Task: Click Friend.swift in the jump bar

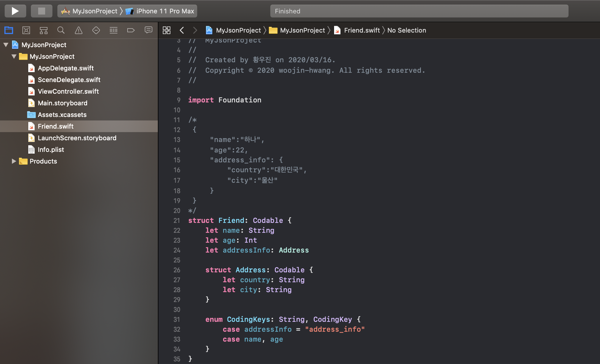Action: [x=362, y=30]
